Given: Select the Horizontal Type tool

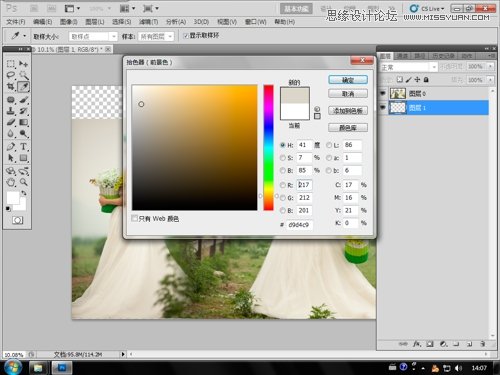Looking at the screenshot, I should (x=24, y=147).
